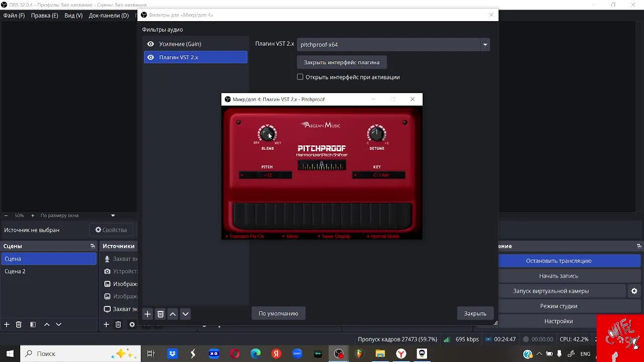Undock the Сцены panel
The image size is (644, 362).
pos(93,246)
